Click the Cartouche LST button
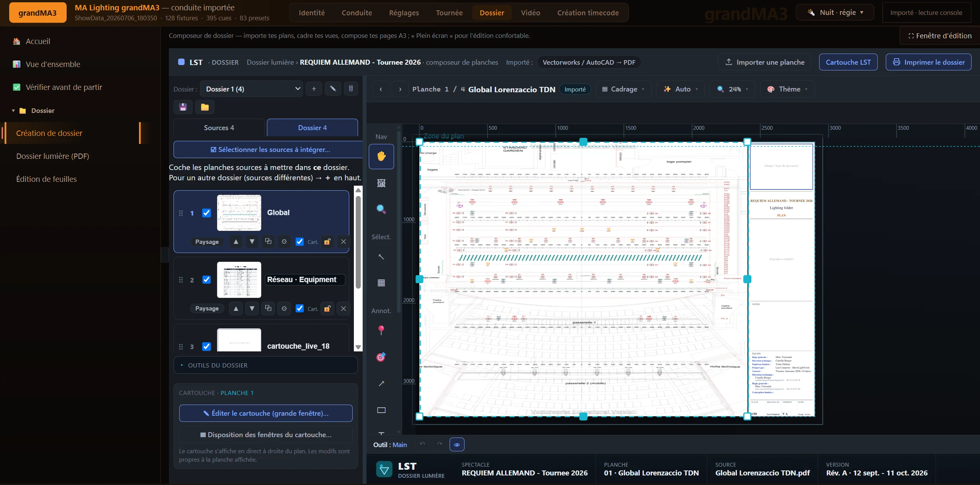This screenshot has width=980, height=485. (848, 62)
